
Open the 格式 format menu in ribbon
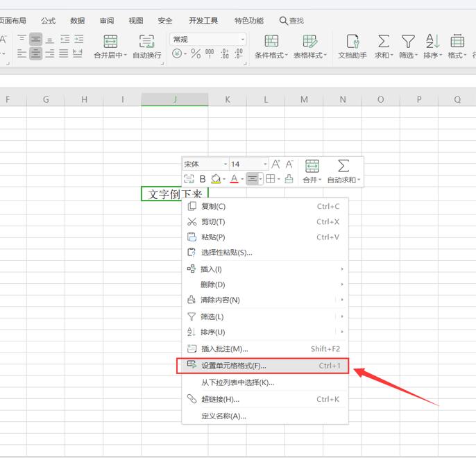point(457,46)
